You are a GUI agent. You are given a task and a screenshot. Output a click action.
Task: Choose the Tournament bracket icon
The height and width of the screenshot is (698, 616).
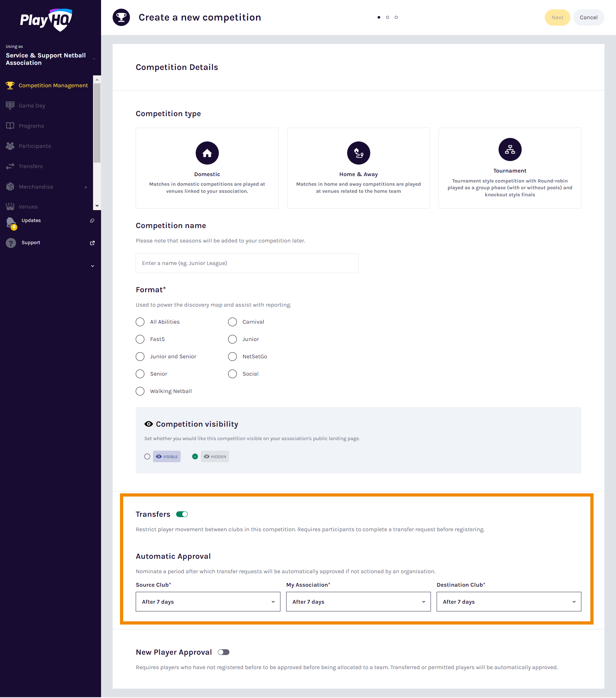point(509,149)
